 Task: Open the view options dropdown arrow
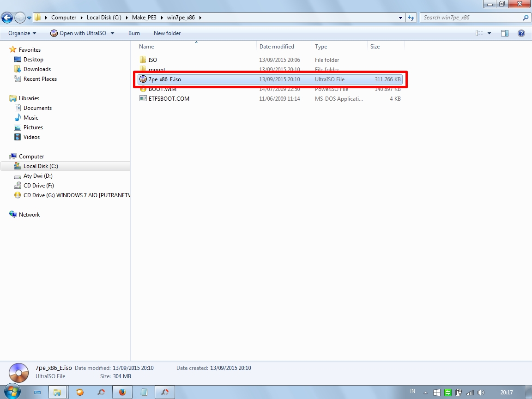click(x=489, y=33)
